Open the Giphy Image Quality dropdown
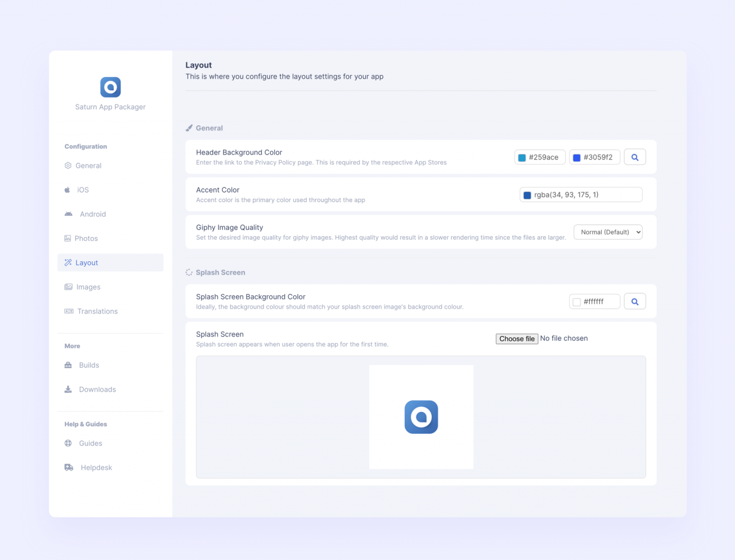Screen dimensions: 735x560 click(608, 232)
